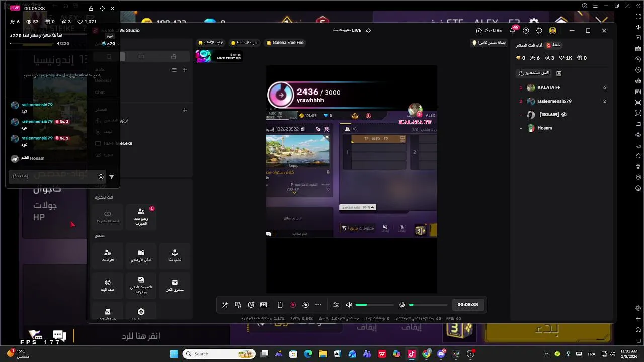644x362 pixels.
Task: Open TikTok LIVE Studio settings gear
Action: (x=539, y=31)
